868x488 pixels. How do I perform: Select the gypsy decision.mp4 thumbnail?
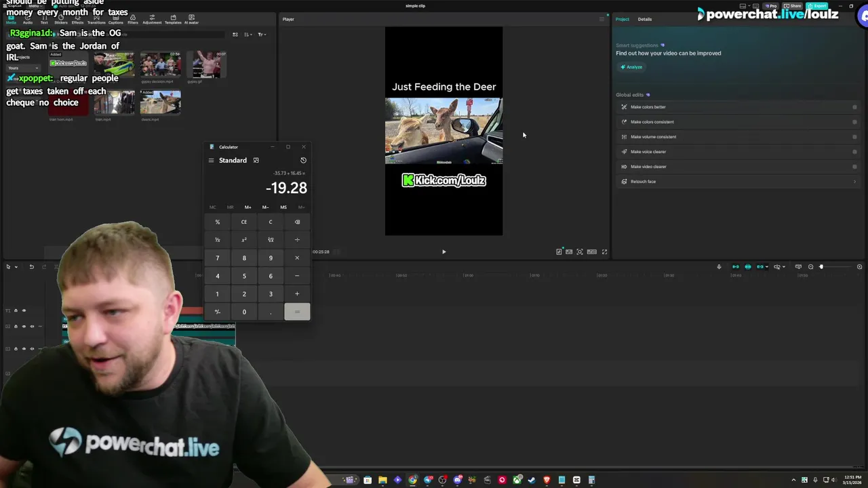161,64
